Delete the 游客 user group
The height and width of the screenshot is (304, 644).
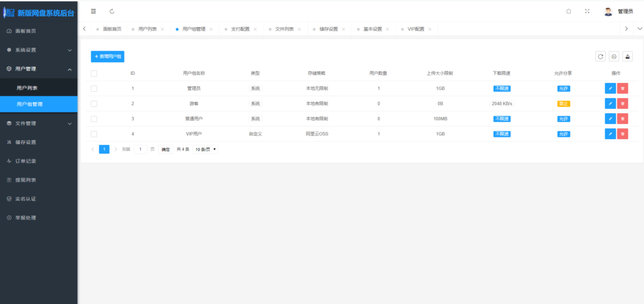click(623, 104)
